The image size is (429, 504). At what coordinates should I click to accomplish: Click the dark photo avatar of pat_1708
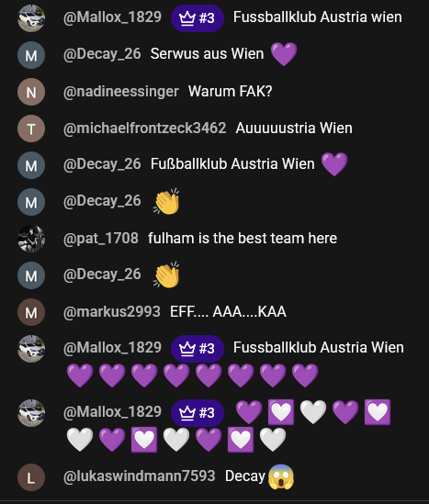click(31, 239)
